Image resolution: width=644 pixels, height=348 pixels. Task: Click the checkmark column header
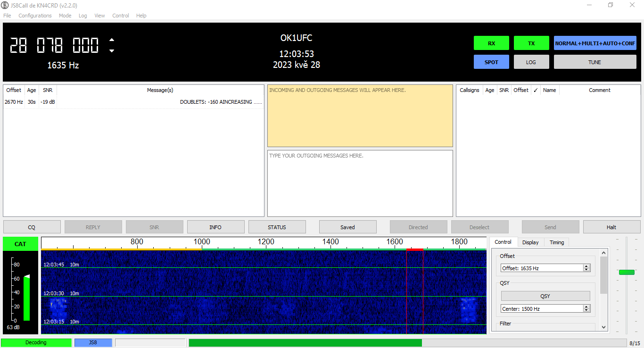[536, 90]
